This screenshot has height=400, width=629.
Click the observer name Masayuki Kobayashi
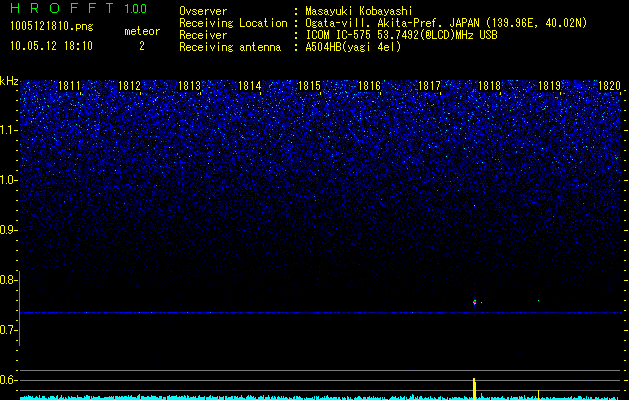coord(359,11)
